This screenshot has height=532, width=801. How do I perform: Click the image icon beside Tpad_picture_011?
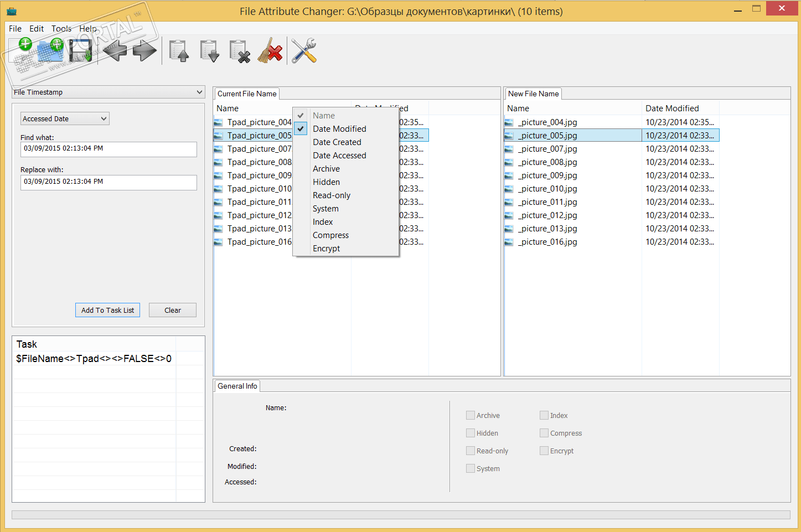click(219, 202)
